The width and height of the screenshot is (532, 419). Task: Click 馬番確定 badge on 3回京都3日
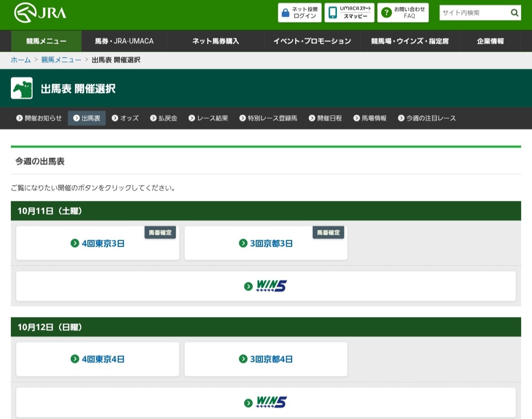329,232
